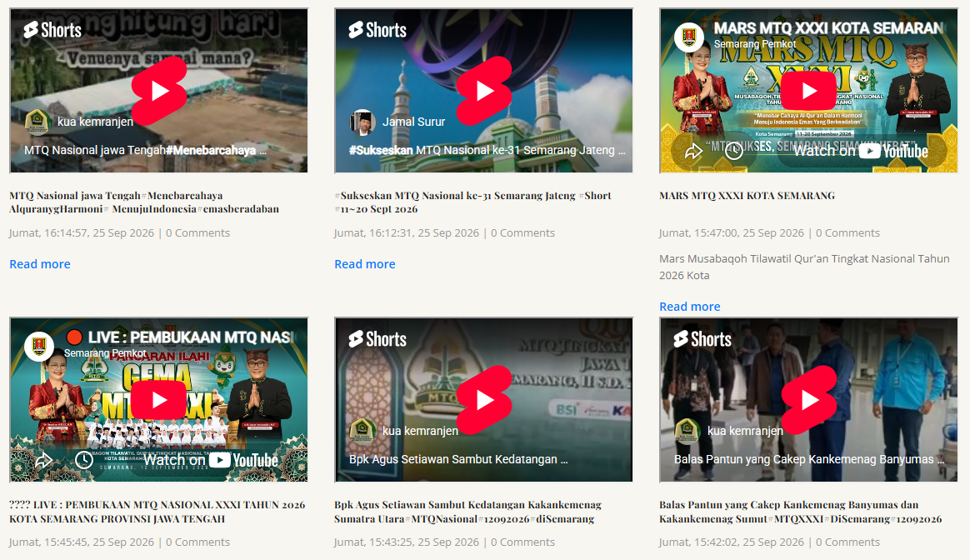Image resolution: width=970 pixels, height=560 pixels.
Task: Open post title 'Balas Pantun yang Cakep Kankemenag'
Action: point(801,512)
